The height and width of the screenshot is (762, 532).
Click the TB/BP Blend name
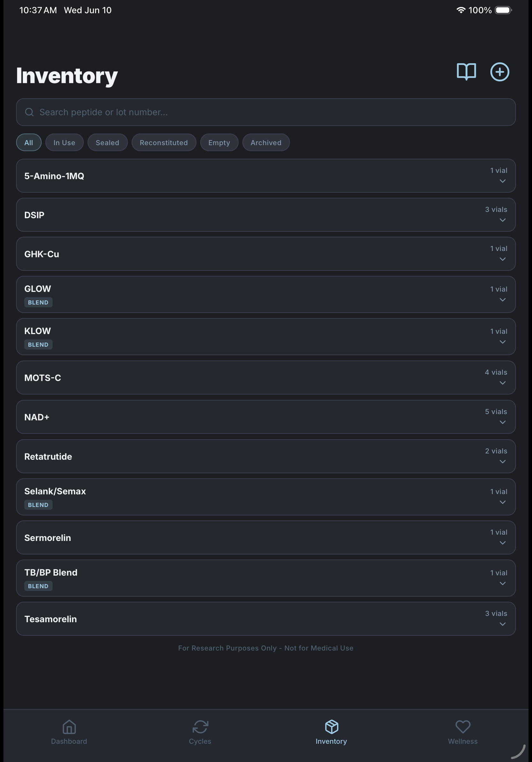(x=51, y=572)
